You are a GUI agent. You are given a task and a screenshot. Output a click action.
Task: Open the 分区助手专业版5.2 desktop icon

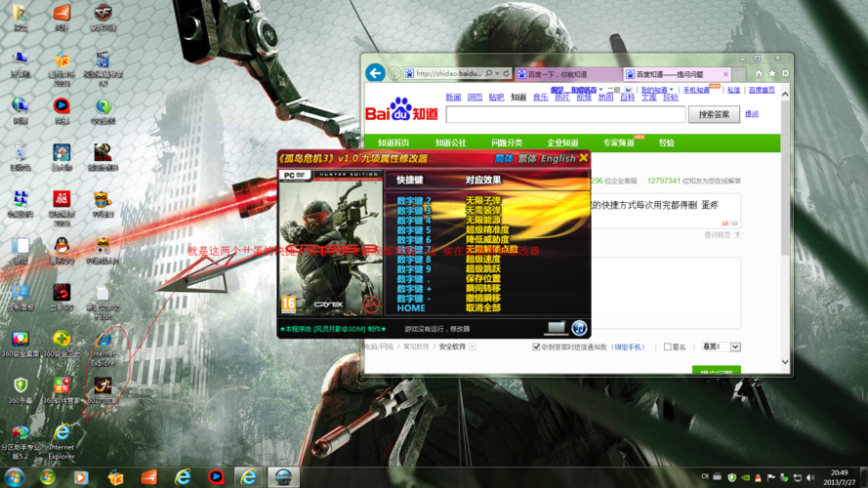21,443
